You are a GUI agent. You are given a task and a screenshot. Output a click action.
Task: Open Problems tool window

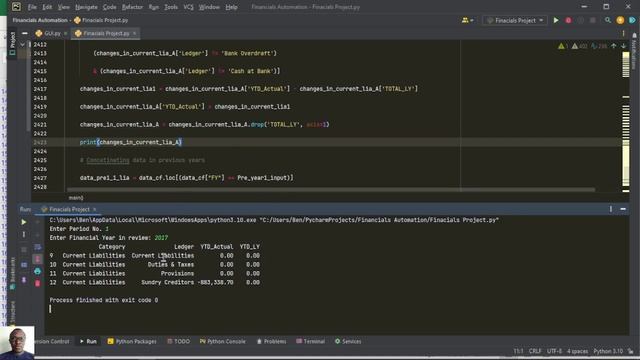[271, 341]
